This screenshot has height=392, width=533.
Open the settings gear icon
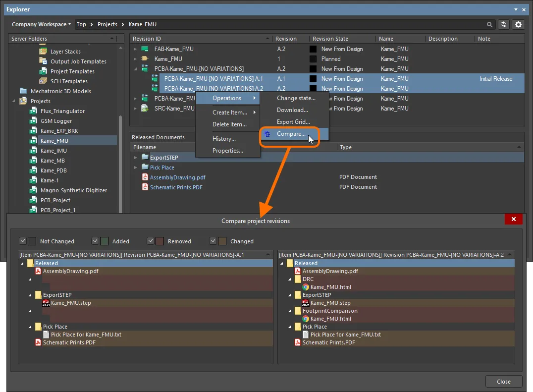click(x=518, y=24)
